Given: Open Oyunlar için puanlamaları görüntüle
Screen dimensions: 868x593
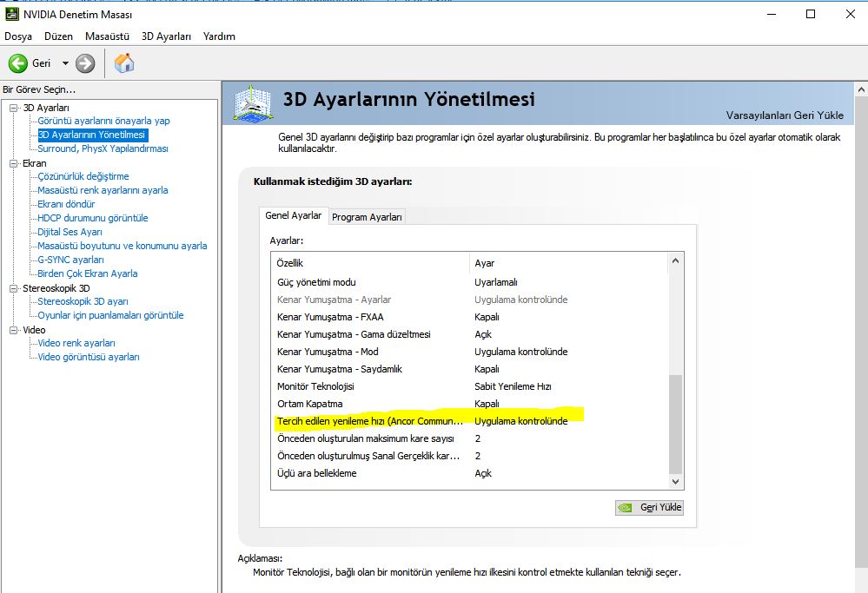Looking at the screenshot, I should coord(110,315).
